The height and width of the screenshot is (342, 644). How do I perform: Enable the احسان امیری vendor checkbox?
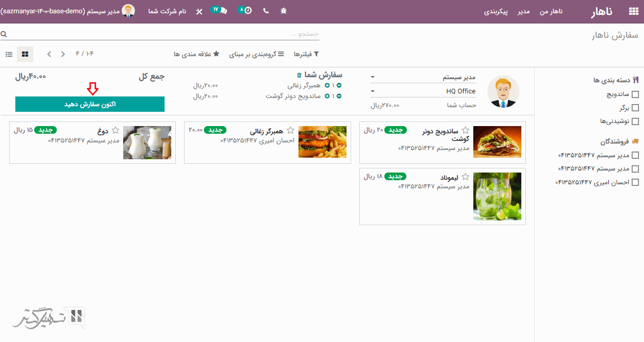(635, 182)
